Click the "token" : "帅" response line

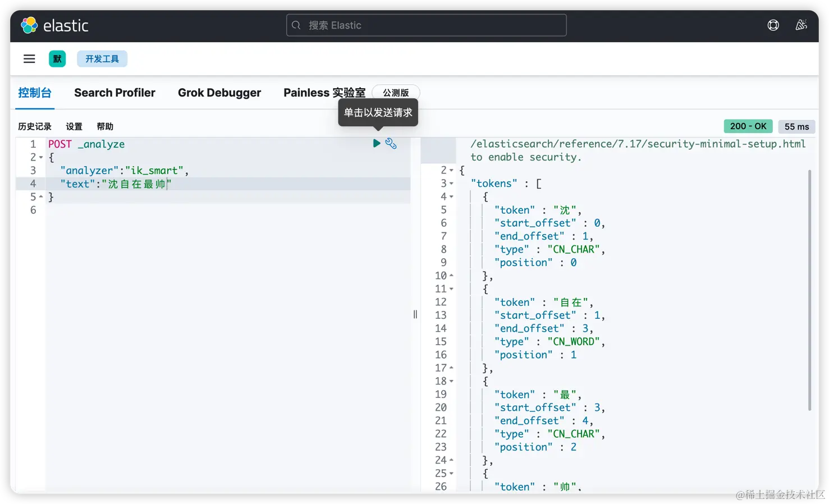coord(538,487)
